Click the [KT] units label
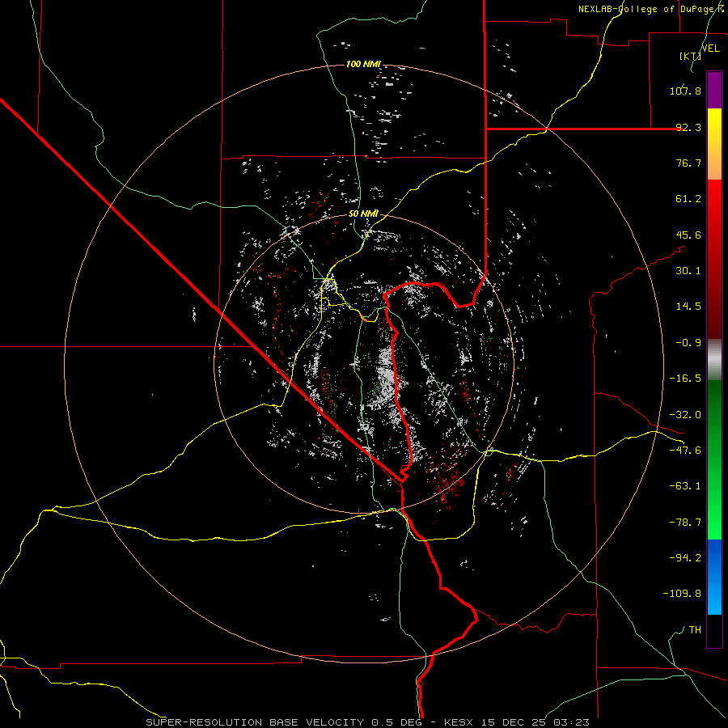Viewport: 728px width, 728px height. (690, 56)
